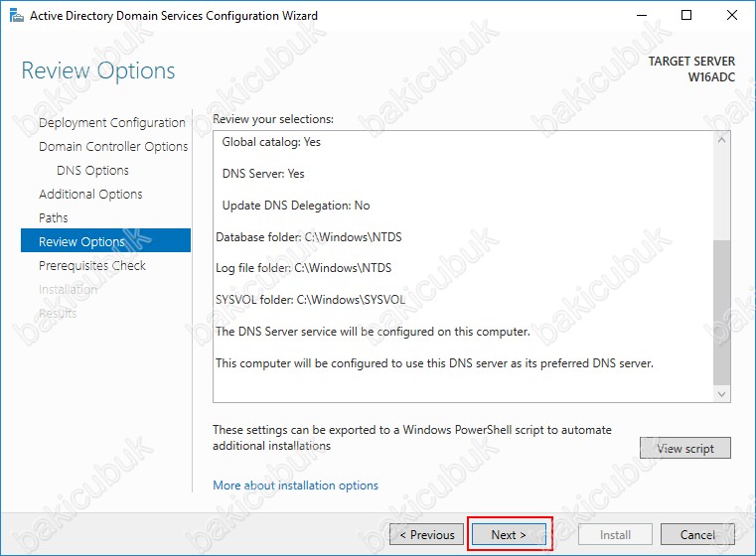Image resolution: width=756 pixels, height=556 pixels.
Task: Open More about installation options link
Action: [295, 486]
